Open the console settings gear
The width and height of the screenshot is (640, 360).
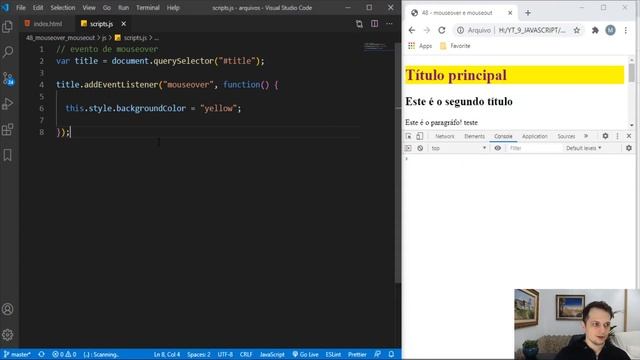pyautogui.click(x=629, y=148)
